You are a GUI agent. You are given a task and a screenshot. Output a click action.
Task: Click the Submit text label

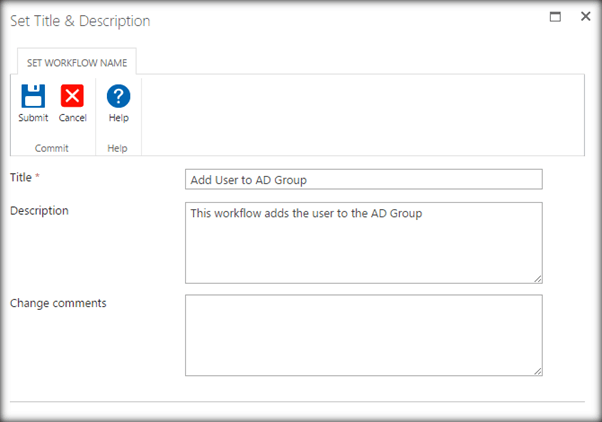pos(33,118)
